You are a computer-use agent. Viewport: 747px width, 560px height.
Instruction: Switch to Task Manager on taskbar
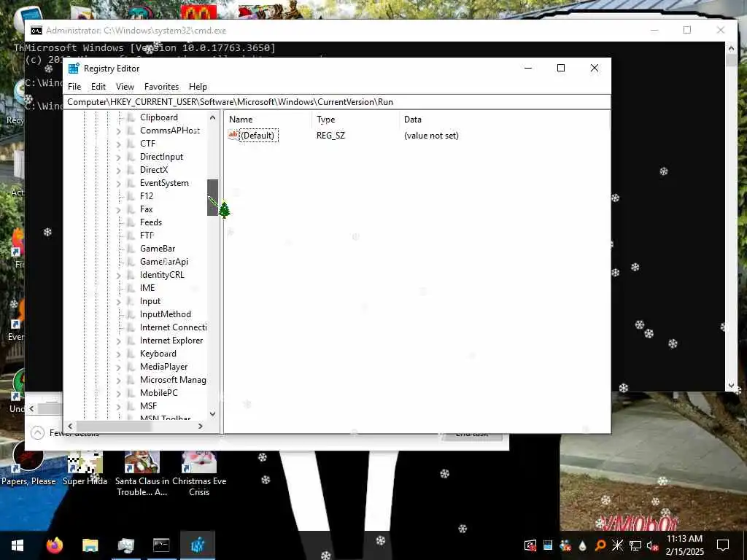(x=125, y=545)
